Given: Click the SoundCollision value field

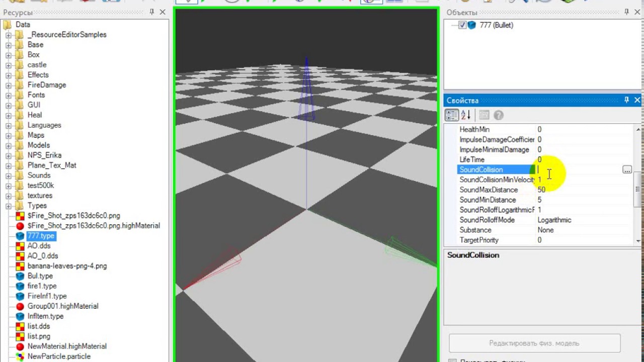Looking at the screenshot, I should [x=579, y=170].
